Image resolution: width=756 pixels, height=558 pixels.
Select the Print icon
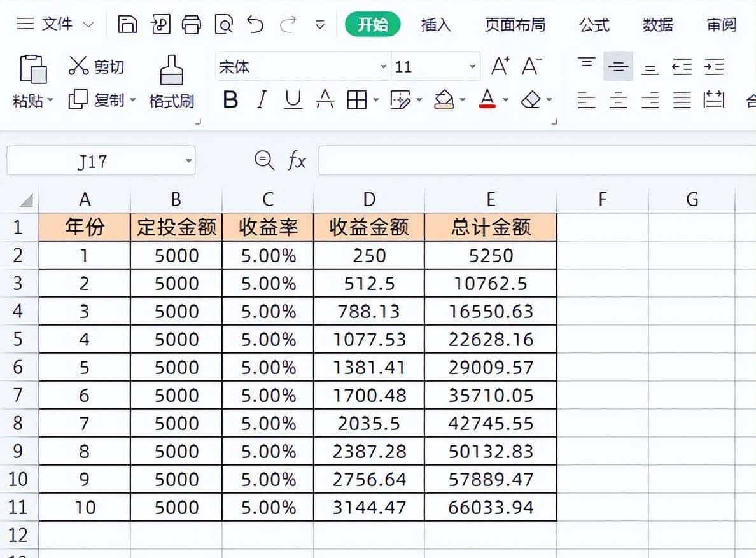[192, 24]
